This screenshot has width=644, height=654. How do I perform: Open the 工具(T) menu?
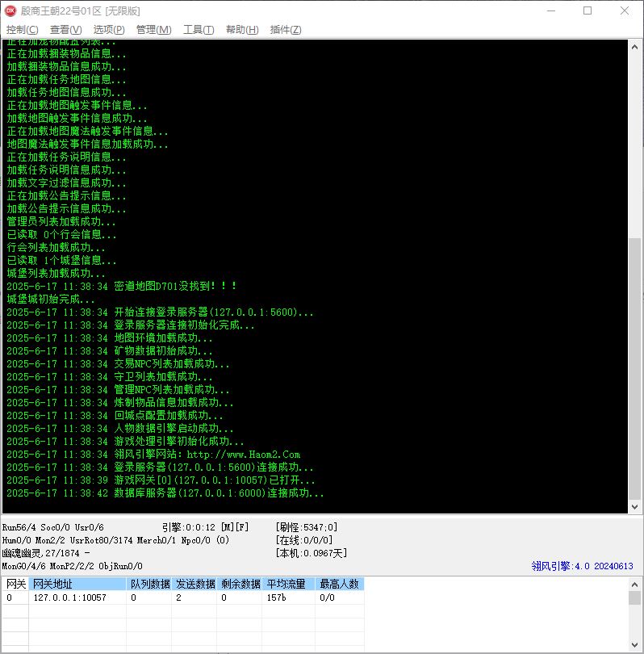point(199,30)
